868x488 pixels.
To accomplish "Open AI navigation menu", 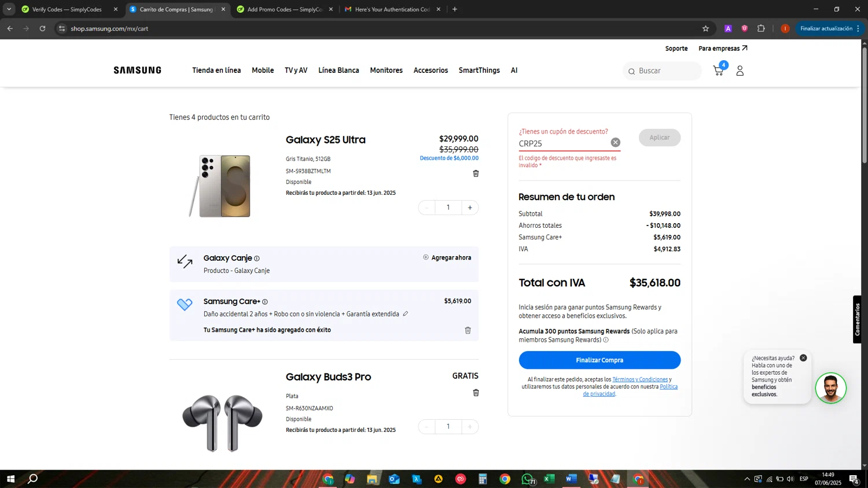I will click(x=514, y=70).
